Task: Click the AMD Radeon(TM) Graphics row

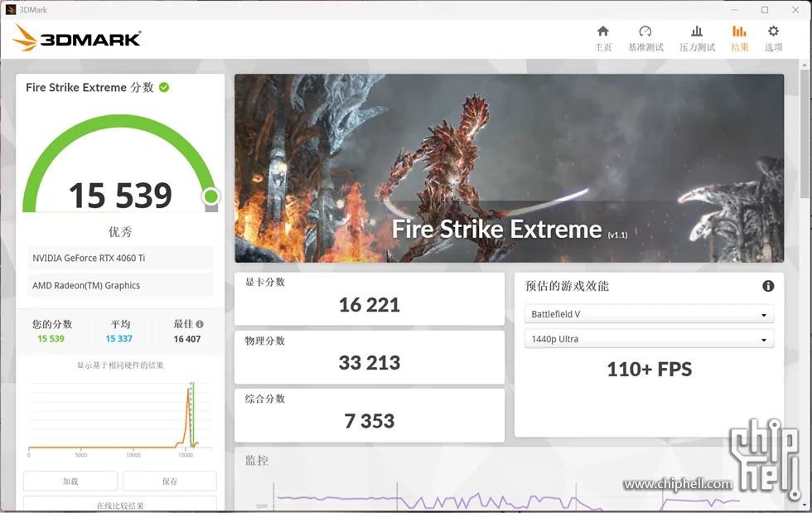Action: pyautogui.click(x=120, y=286)
